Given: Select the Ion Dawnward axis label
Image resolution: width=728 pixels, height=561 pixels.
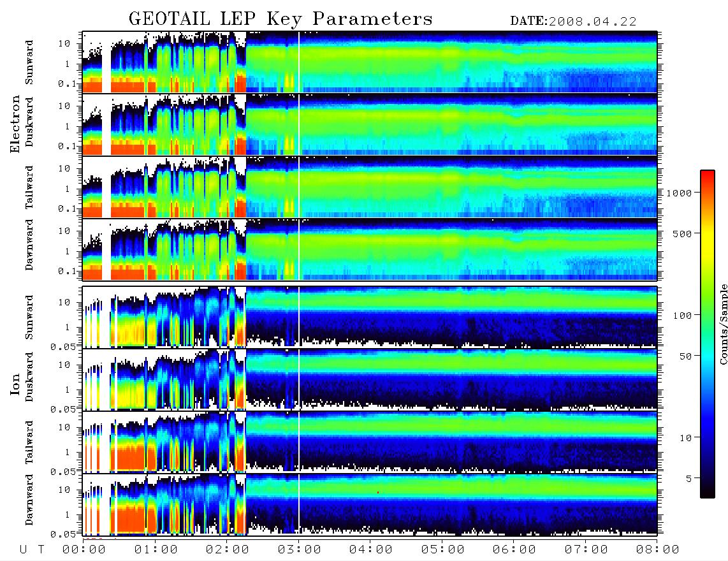Looking at the screenshot, I should (x=29, y=500).
